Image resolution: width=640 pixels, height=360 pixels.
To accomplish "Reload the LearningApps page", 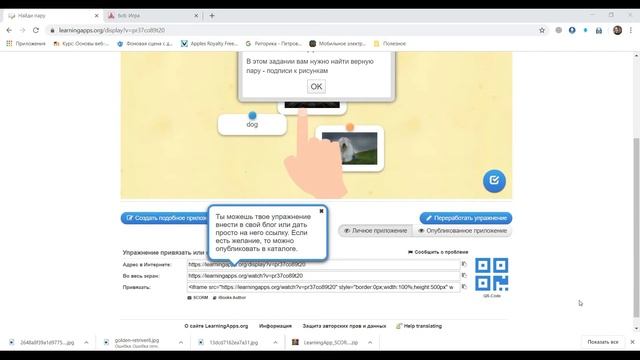I will coord(36,30).
